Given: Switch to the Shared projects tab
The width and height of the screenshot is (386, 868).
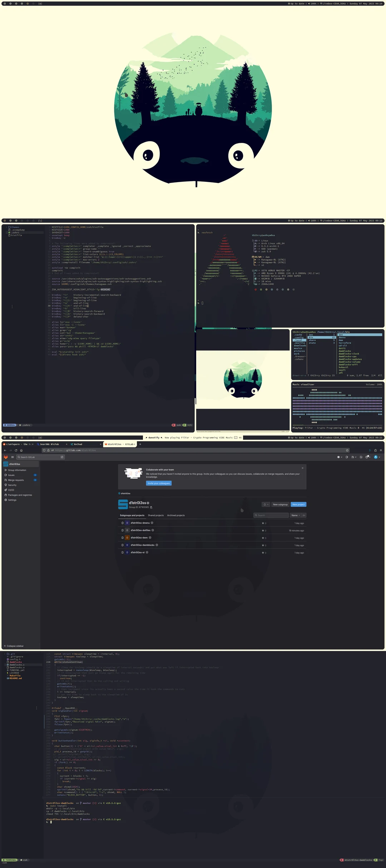Looking at the screenshot, I should [156, 515].
